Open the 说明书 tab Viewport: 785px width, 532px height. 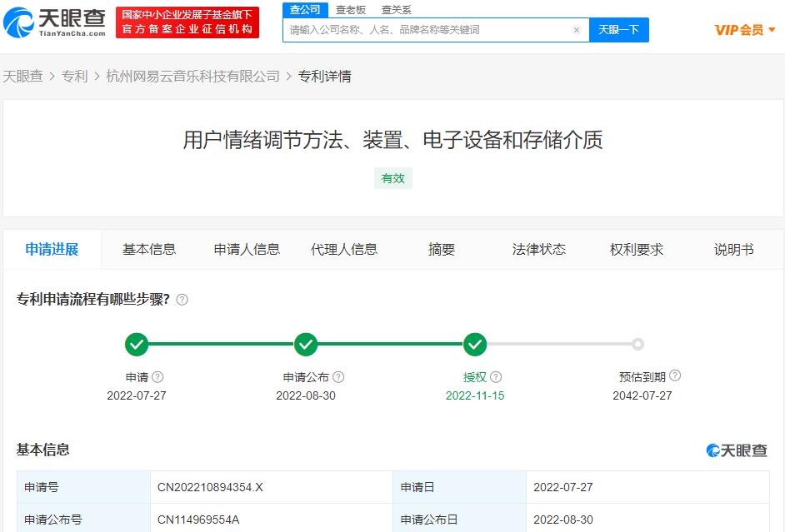[733, 249]
